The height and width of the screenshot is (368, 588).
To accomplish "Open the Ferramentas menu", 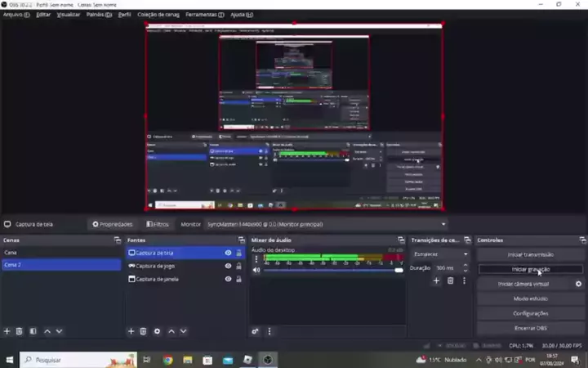I will click(x=203, y=15).
